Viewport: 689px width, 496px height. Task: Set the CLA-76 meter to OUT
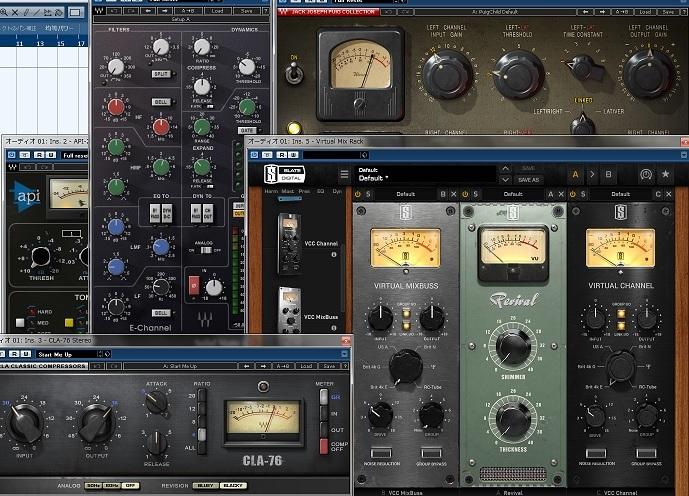click(324, 429)
